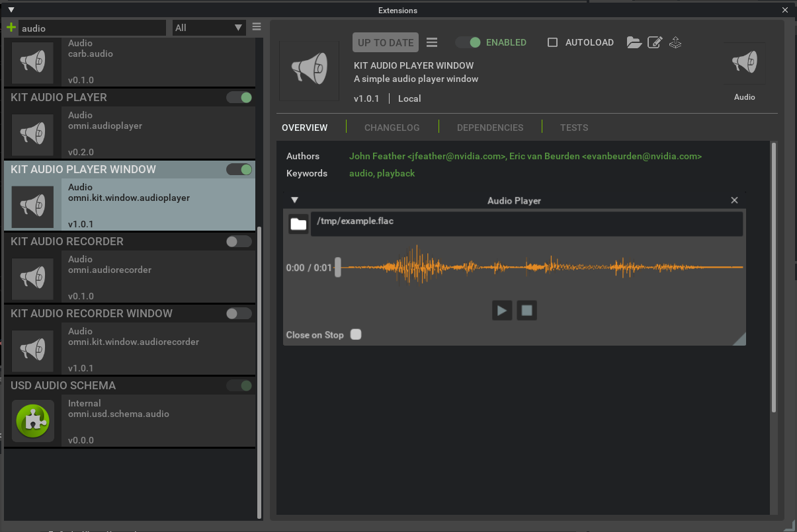Viewport: 797px width, 532px height.
Task: Click the extension search field containing audio
Action: pos(93,28)
